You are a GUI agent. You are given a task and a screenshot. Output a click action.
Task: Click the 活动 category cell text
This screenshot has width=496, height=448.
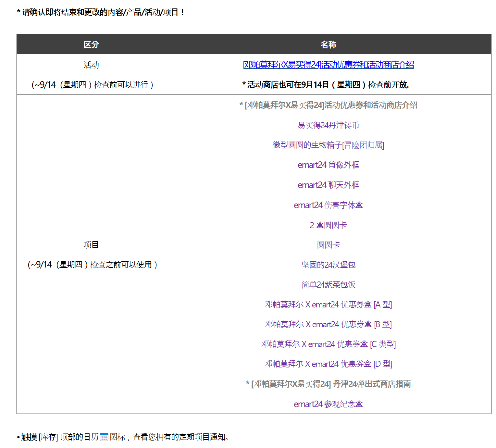coord(91,65)
